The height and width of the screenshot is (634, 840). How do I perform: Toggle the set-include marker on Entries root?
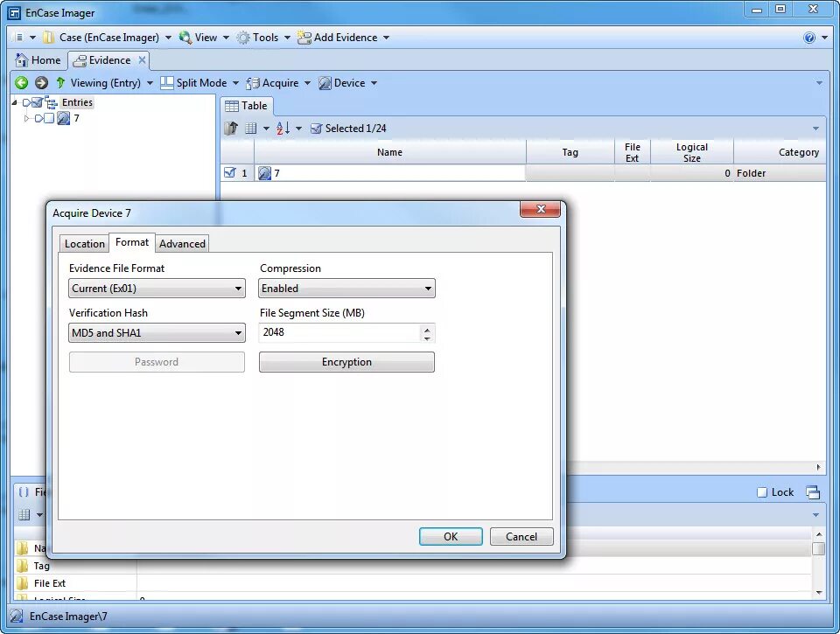pos(27,102)
